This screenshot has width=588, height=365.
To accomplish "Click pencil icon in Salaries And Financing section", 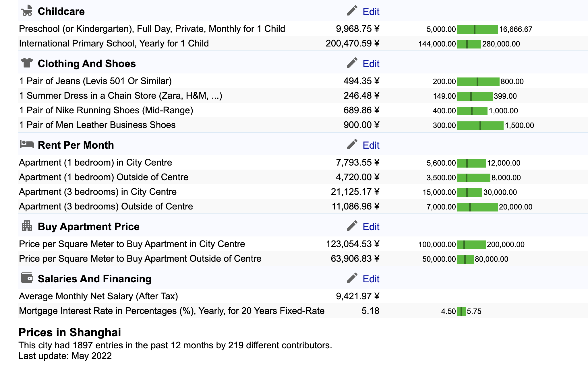I will click(x=352, y=278).
